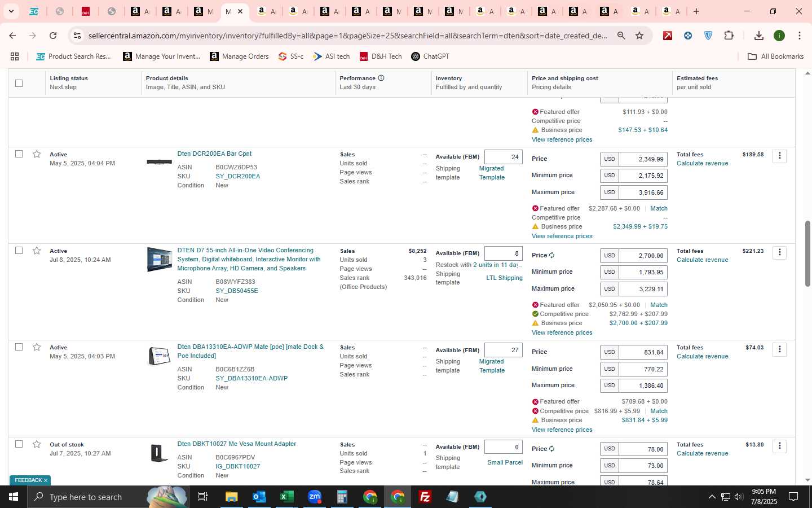The width and height of the screenshot is (812, 508).
Task: Open the actions menu for DBA13310EA-ADWP row
Action: coord(779,349)
